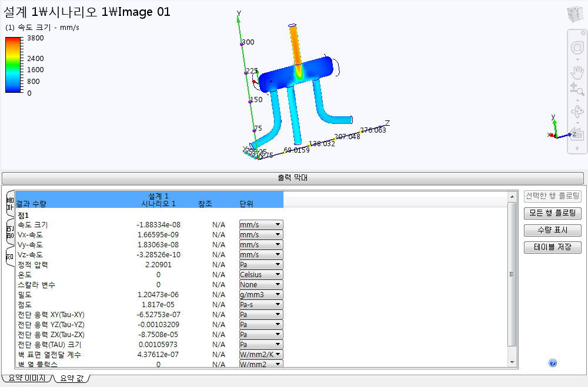Open unit dropdown for 전단 응력 XY(Tau-XY)

pos(261,315)
